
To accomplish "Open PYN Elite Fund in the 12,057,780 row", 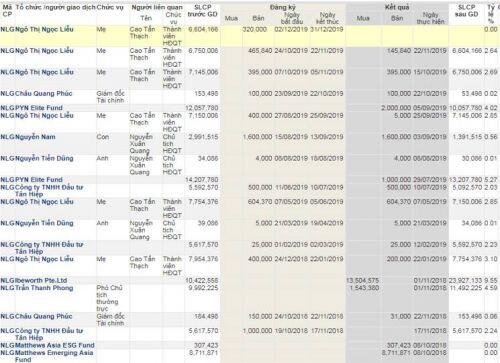I will [x=39, y=108].
